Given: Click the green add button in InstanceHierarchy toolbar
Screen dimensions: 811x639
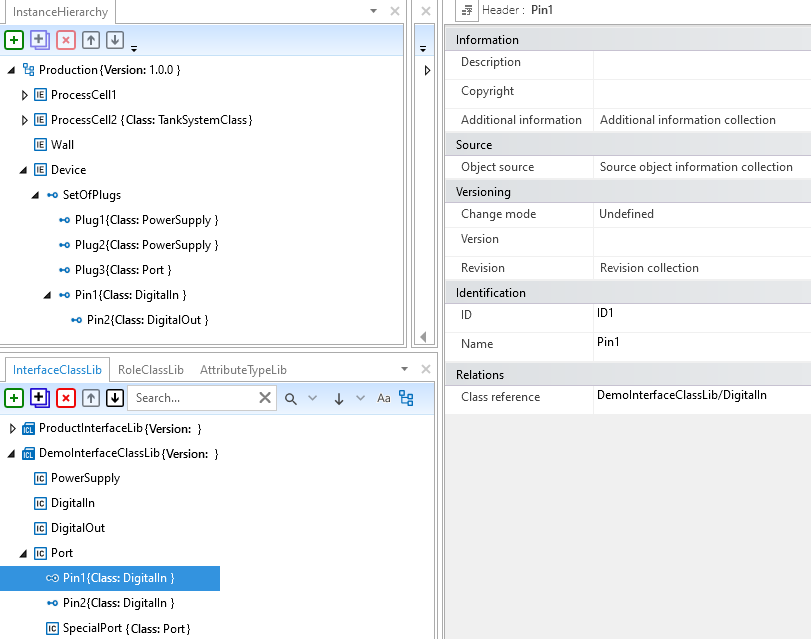Looking at the screenshot, I should pyautogui.click(x=14, y=40).
